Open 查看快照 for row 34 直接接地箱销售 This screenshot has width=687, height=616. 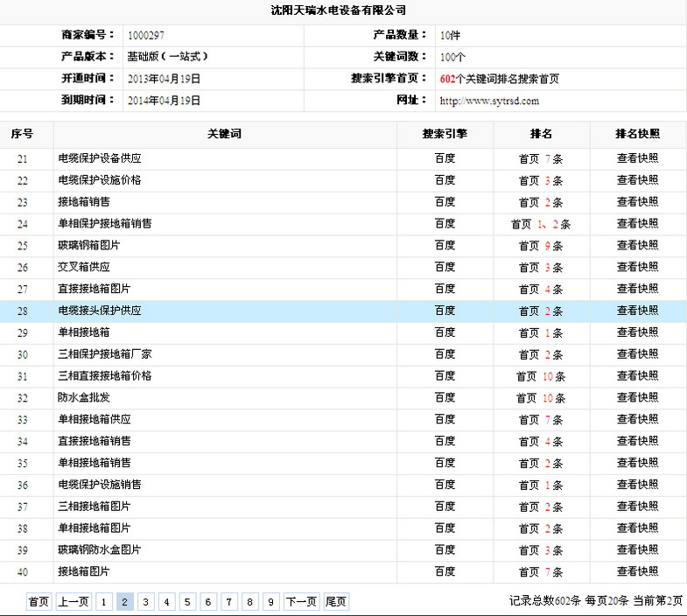click(x=637, y=441)
